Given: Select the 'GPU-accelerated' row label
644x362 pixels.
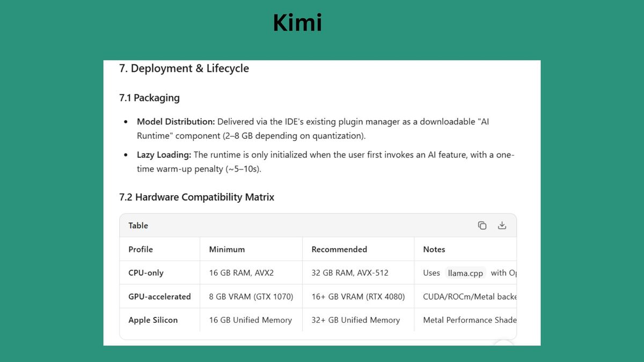Looking at the screenshot, I should [159, 297].
